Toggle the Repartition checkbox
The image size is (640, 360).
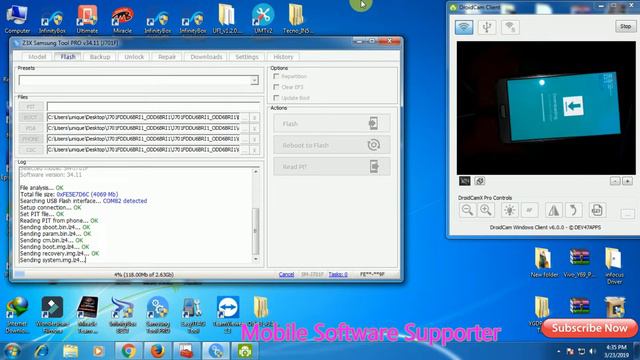click(x=276, y=76)
